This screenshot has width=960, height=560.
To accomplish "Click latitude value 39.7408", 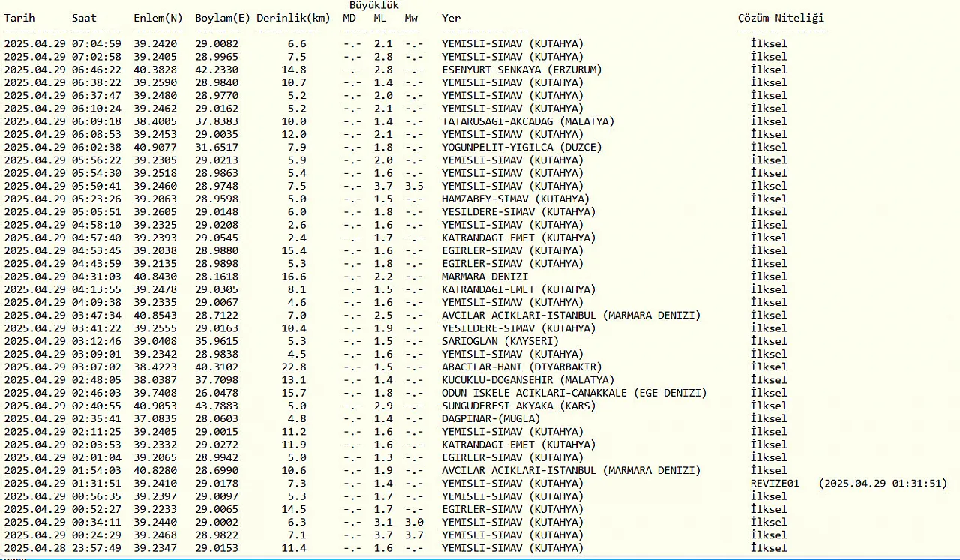I will pyautogui.click(x=155, y=393).
